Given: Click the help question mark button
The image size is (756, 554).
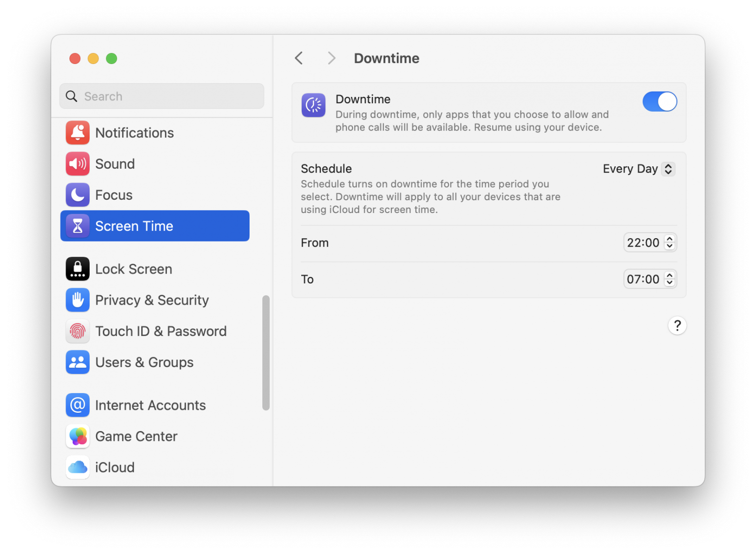Looking at the screenshot, I should 677,325.
